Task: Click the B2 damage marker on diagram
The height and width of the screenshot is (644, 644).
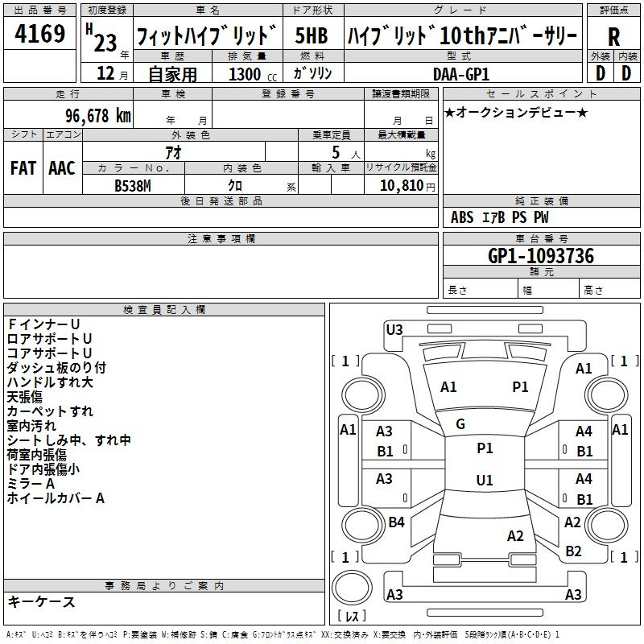Action: tap(573, 551)
